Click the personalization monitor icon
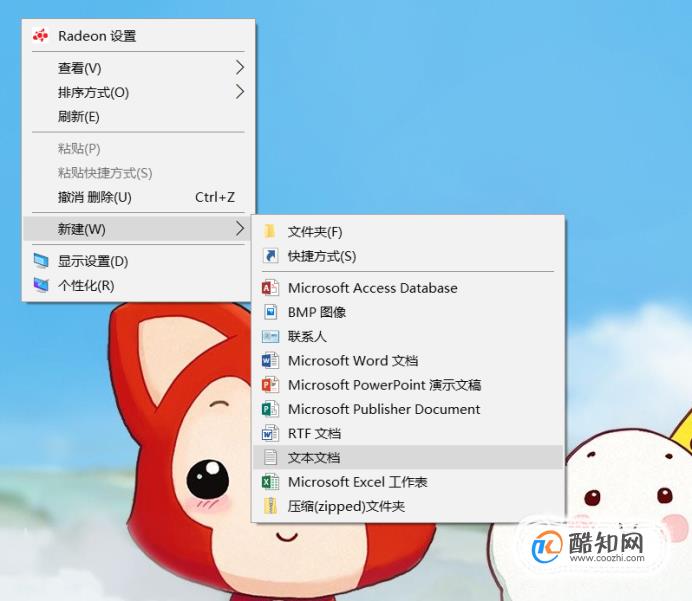Viewport: 692px width, 601px height. 41,285
